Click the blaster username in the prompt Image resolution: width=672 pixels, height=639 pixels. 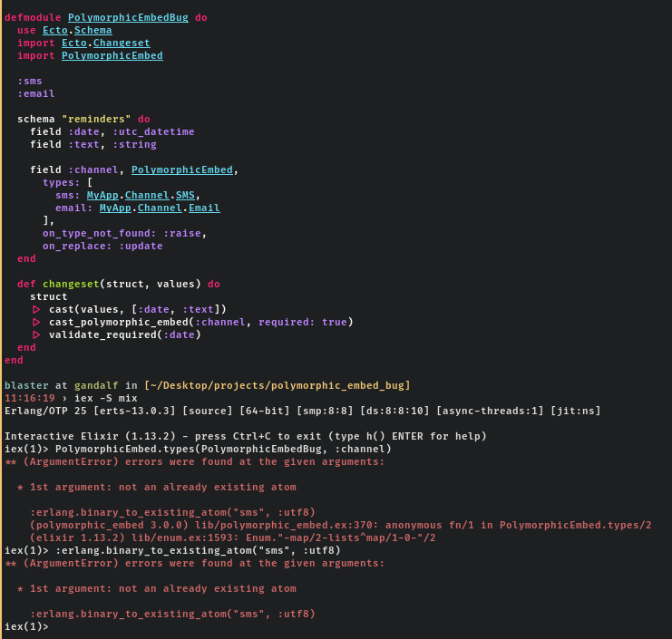[26, 385]
